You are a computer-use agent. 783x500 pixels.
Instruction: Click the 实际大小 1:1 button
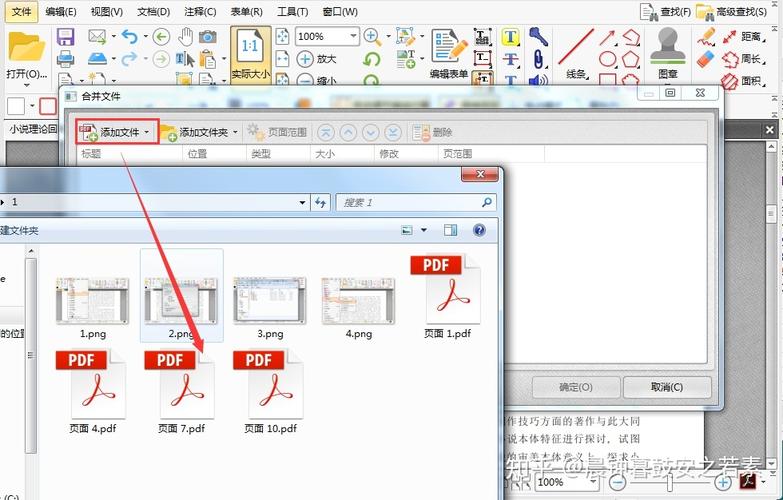[251, 54]
